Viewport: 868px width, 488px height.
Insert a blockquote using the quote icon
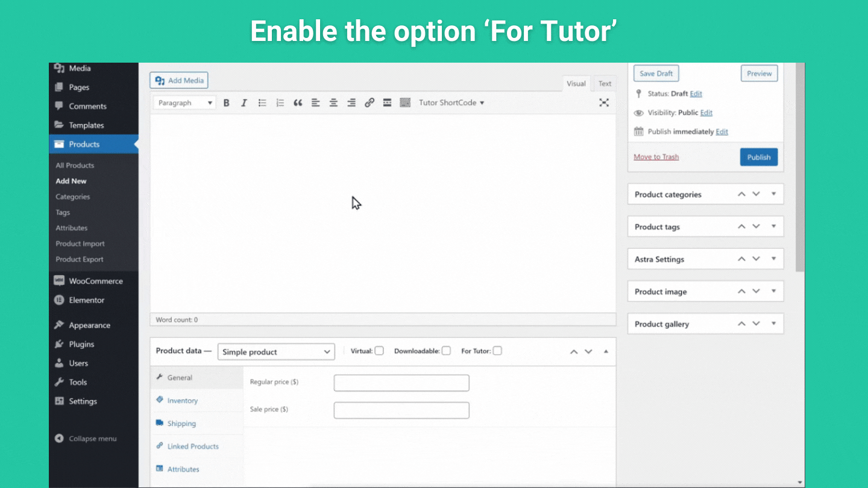point(298,103)
